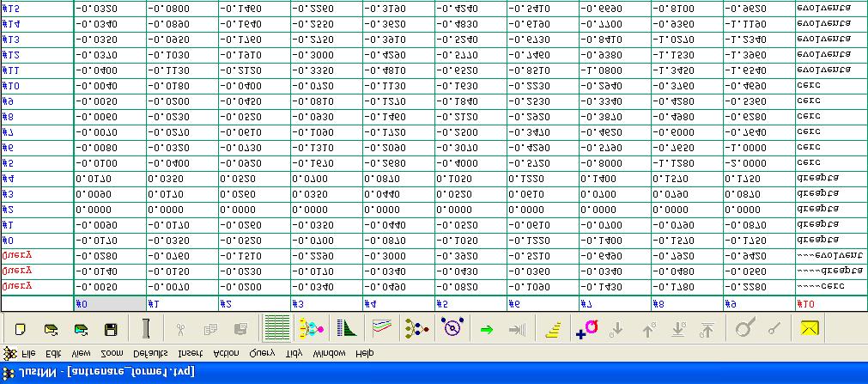Open the Edit menu

54,353
